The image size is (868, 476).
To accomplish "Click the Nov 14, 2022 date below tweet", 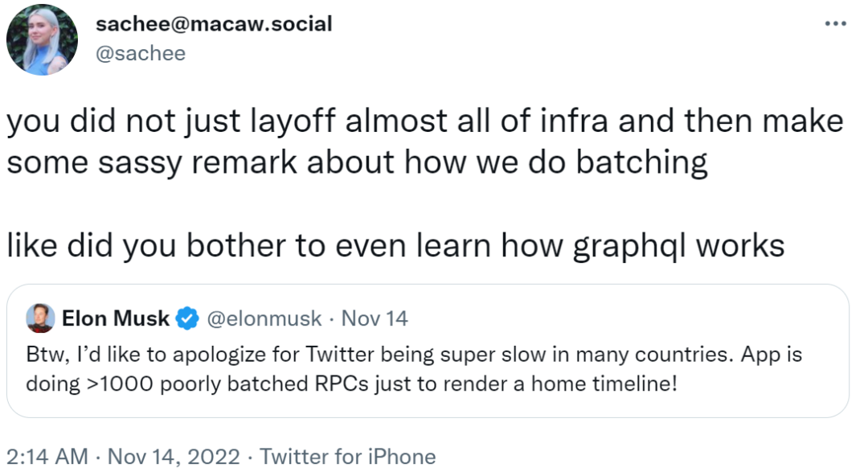I will [174, 457].
